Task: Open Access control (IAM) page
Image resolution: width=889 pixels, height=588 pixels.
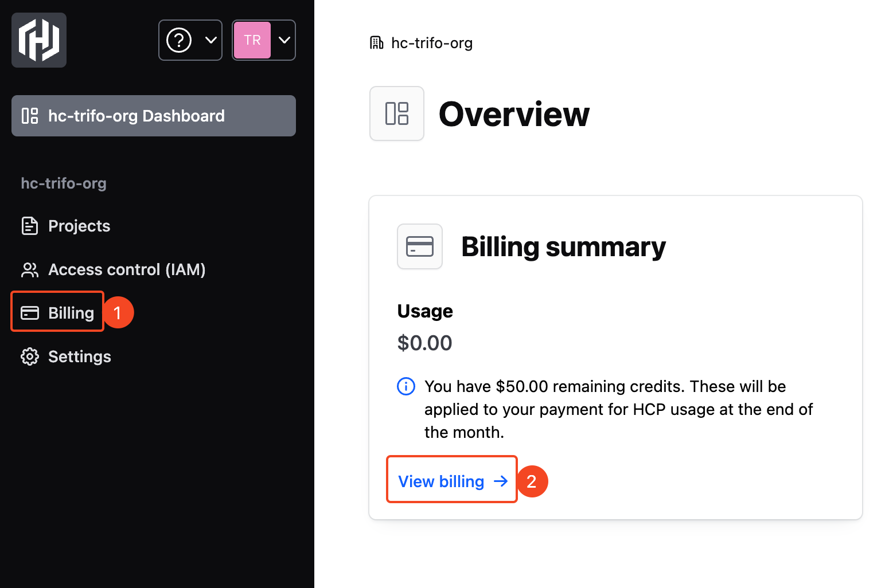Action: pyautogui.click(x=127, y=269)
